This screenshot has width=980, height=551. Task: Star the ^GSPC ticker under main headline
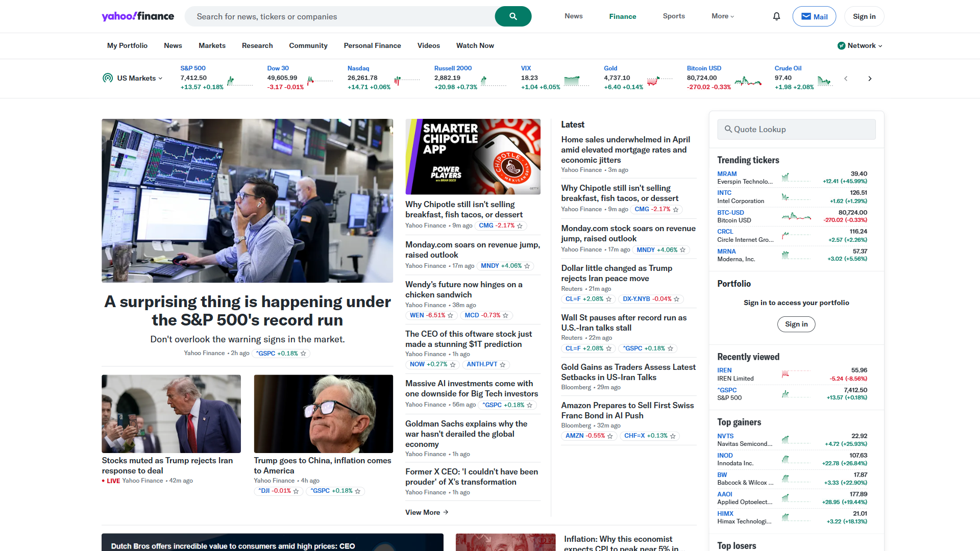[303, 354]
